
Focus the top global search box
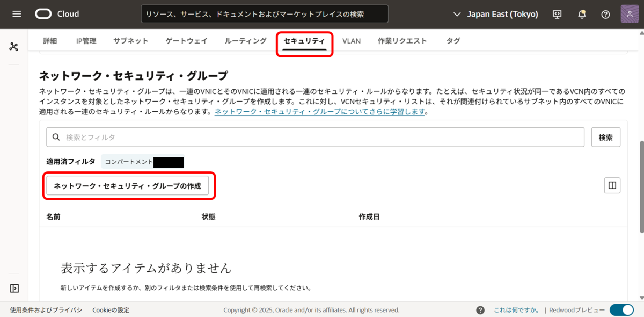tap(265, 14)
